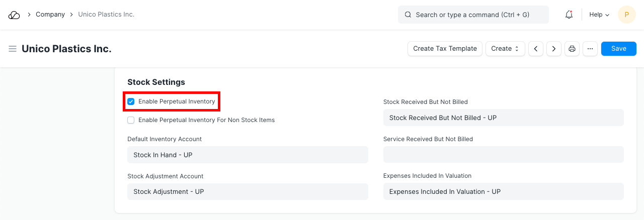The height and width of the screenshot is (220, 644).
Task: Open the Help dropdown menu
Action: [x=599, y=15]
